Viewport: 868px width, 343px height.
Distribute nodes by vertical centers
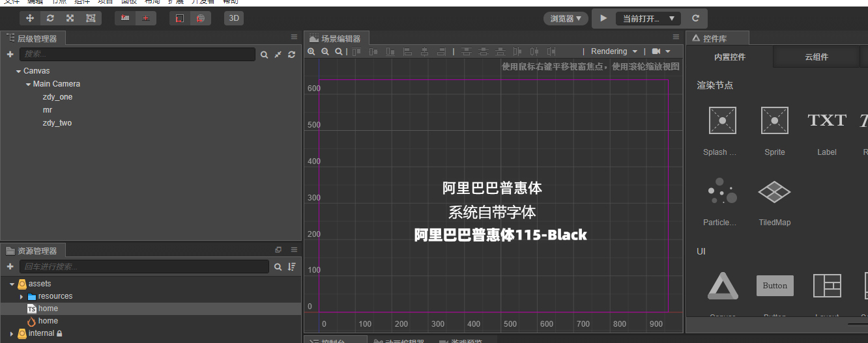(x=484, y=51)
